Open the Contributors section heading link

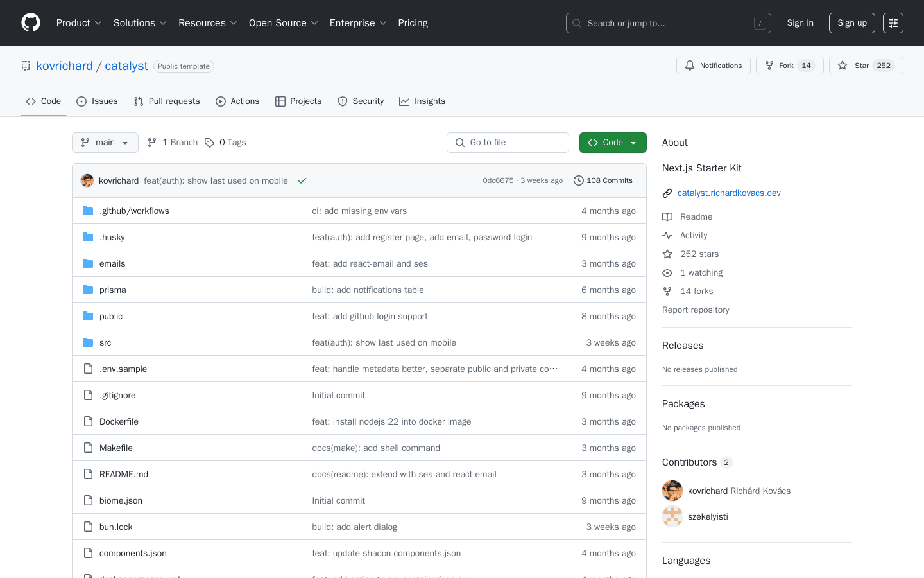[x=697, y=462]
